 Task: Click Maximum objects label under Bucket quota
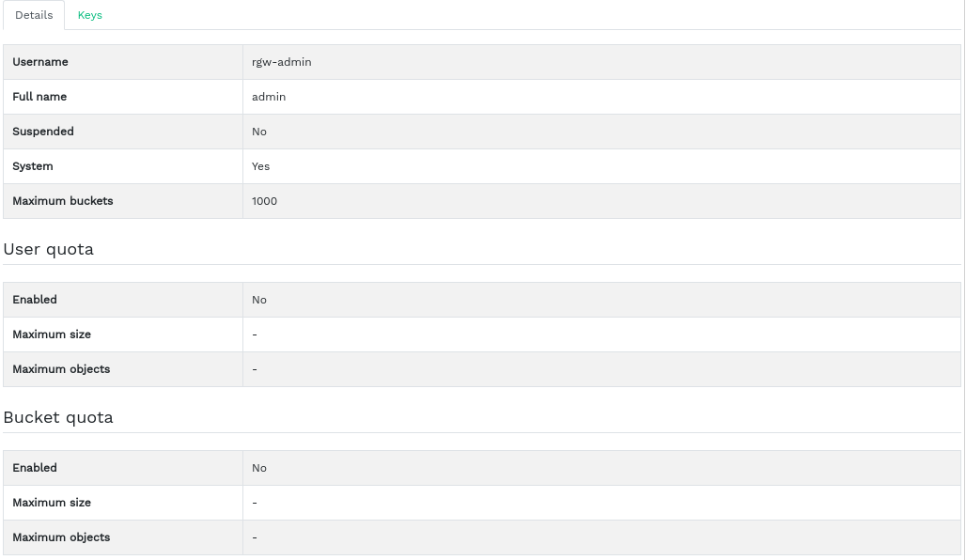(61, 537)
